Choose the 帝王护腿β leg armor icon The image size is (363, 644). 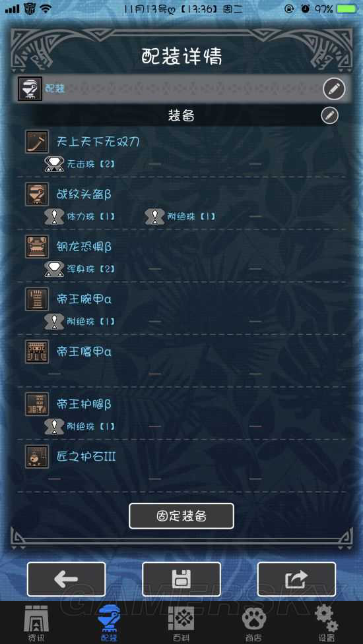point(37,404)
